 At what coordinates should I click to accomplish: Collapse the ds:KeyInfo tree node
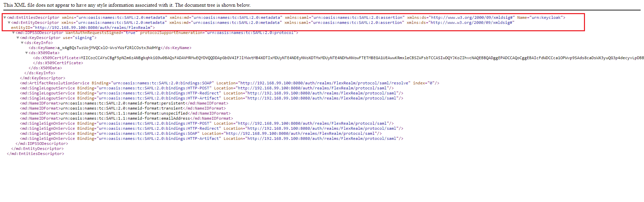[22, 43]
